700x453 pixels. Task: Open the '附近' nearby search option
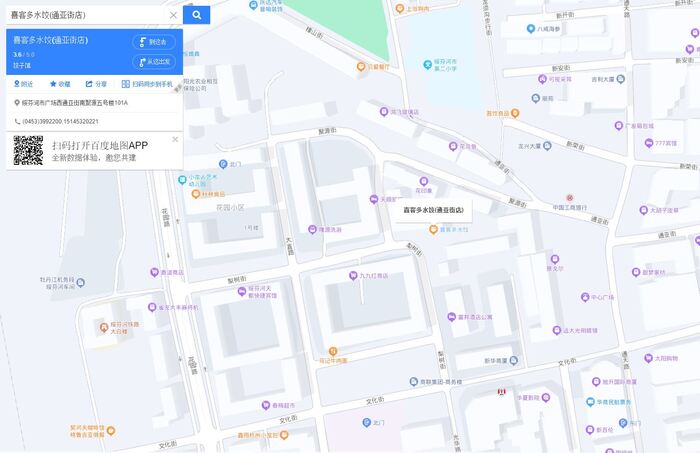coord(23,84)
